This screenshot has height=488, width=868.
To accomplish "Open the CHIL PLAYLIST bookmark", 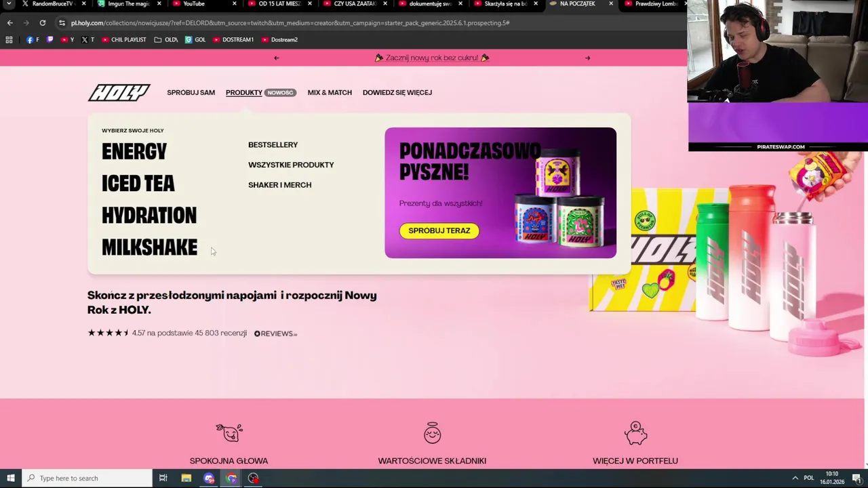I will pyautogui.click(x=124, y=39).
